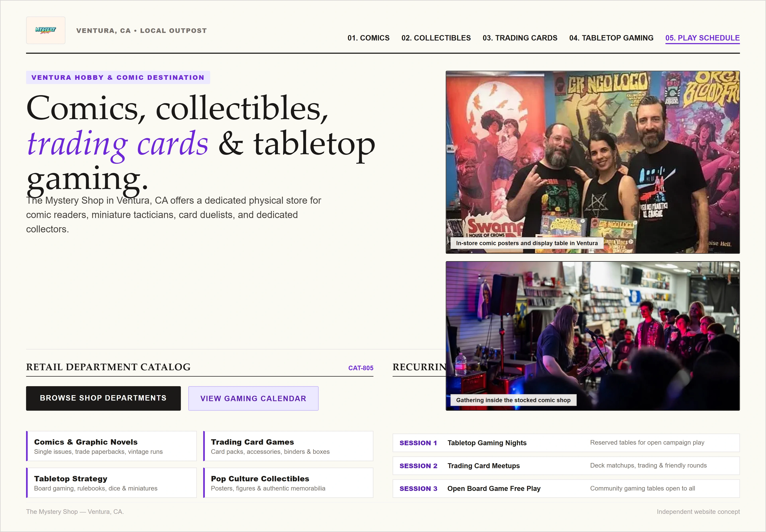
Task: Click 'In-store comic posters and display table' caption
Action: click(x=527, y=243)
